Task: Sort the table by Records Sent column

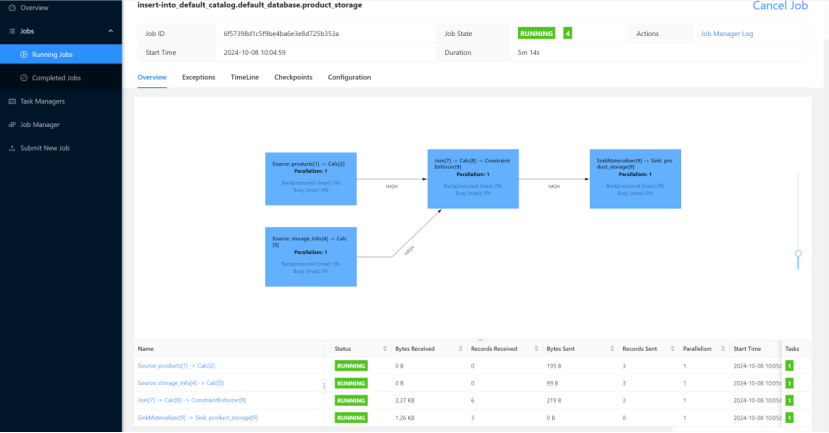Action: [639, 349]
